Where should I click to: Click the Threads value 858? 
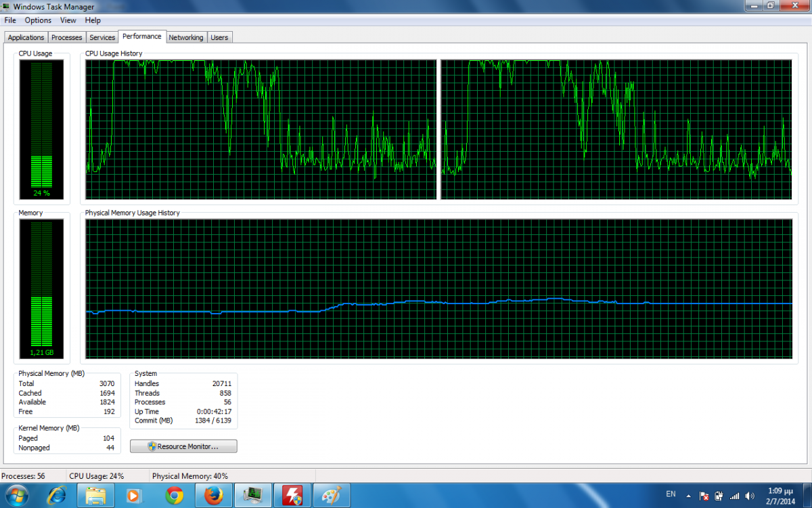tap(225, 393)
